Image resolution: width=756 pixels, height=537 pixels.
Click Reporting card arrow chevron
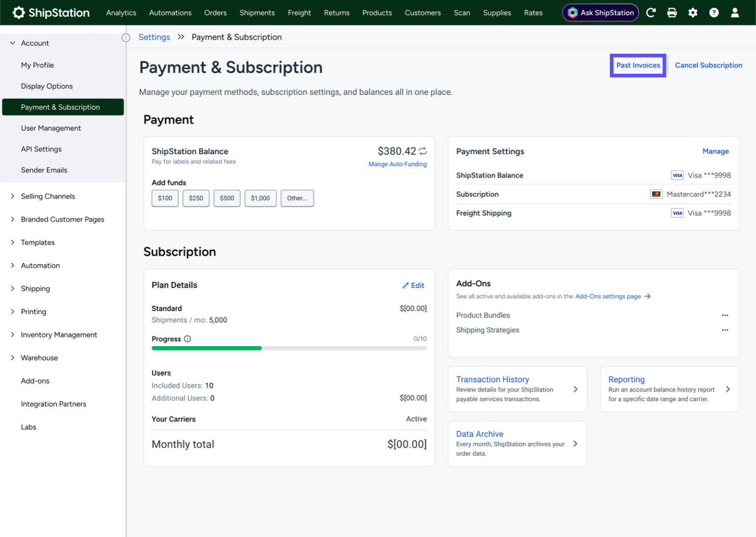[x=728, y=389]
